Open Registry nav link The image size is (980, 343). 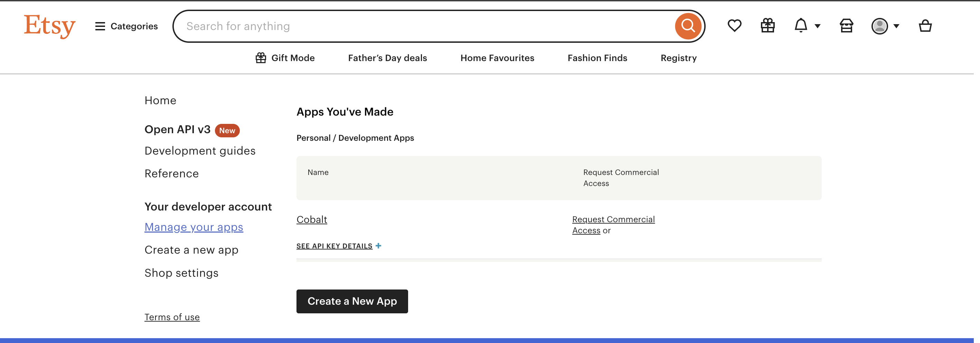[678, 58]
